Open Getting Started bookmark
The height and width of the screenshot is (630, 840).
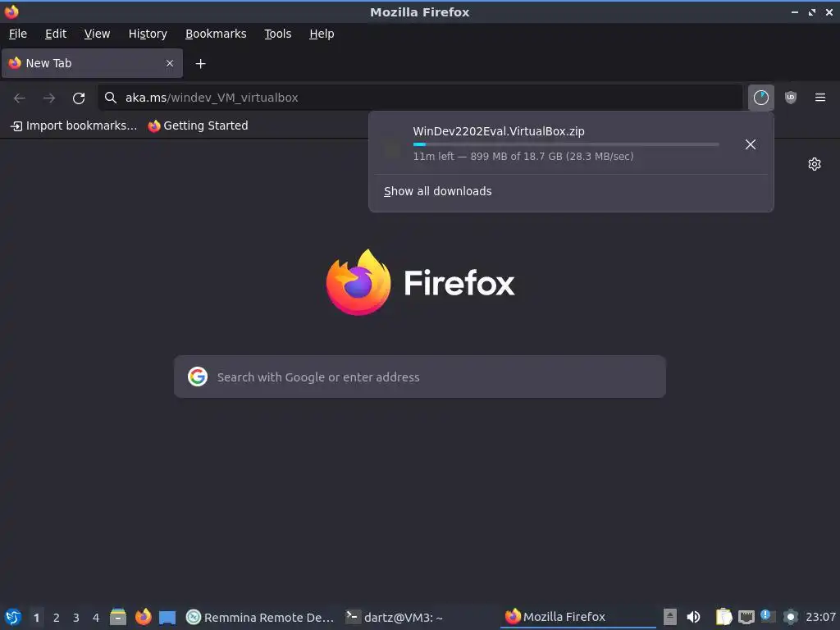pos(199,126)
